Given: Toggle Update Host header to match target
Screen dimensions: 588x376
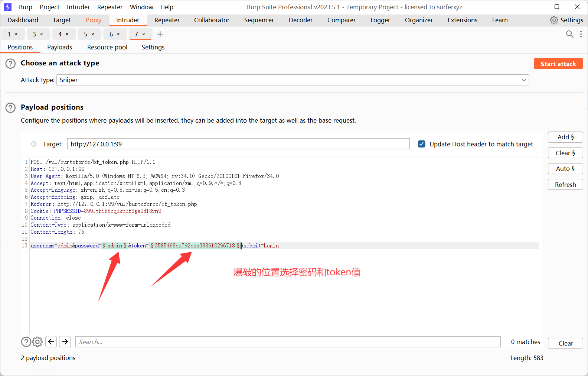Looking at the screenshot, I should (422, 144).
